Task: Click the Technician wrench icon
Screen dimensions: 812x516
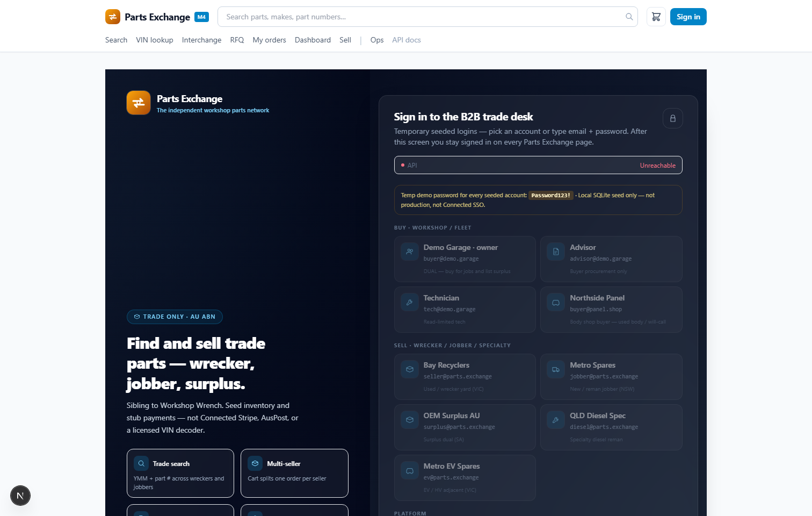Action: 410,302
